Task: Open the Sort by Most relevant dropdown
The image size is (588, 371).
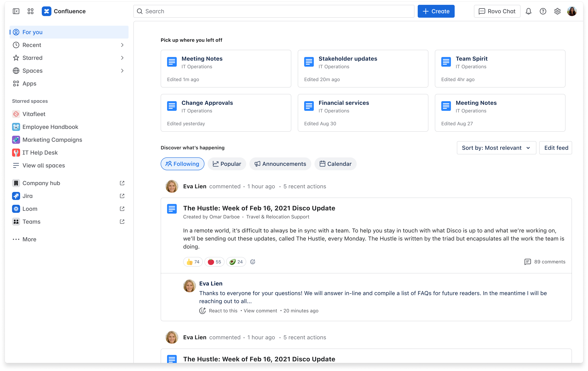Action: coord(496,148)
